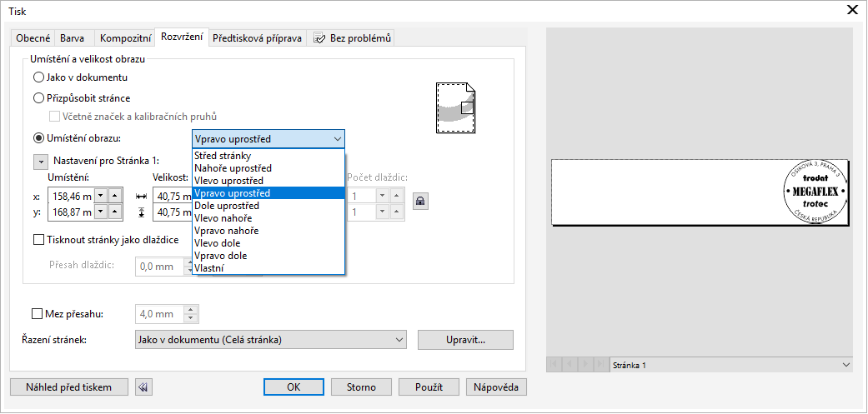
Task: Expand the 'Nastavení pro Stránka 1' arrow button
Action: 41,162
